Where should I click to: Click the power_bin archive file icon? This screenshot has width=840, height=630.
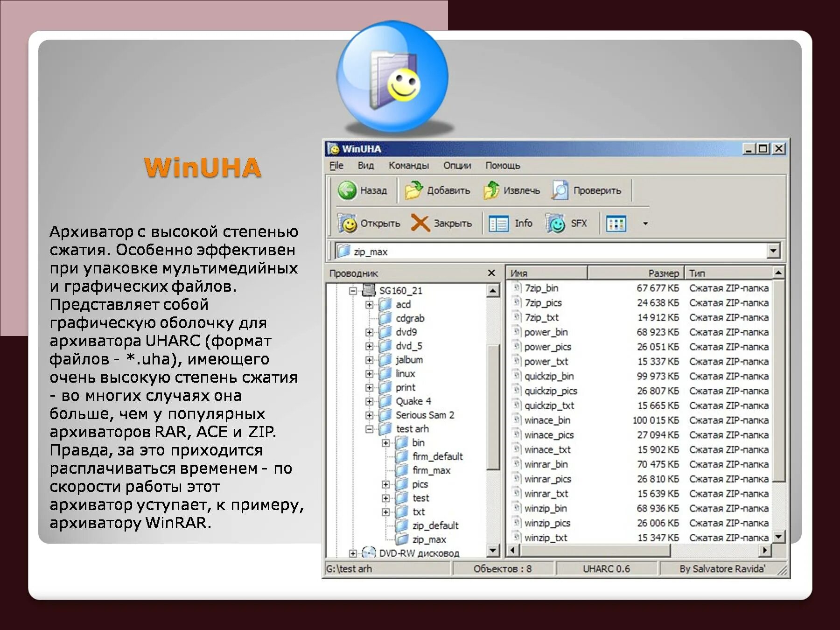tap(517, 332)
